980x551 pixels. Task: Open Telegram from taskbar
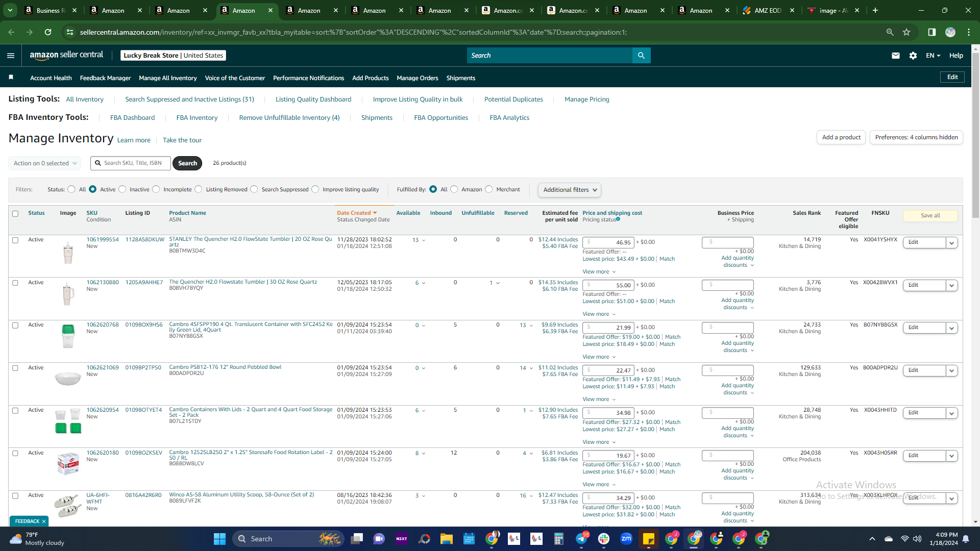pos(581,539)
